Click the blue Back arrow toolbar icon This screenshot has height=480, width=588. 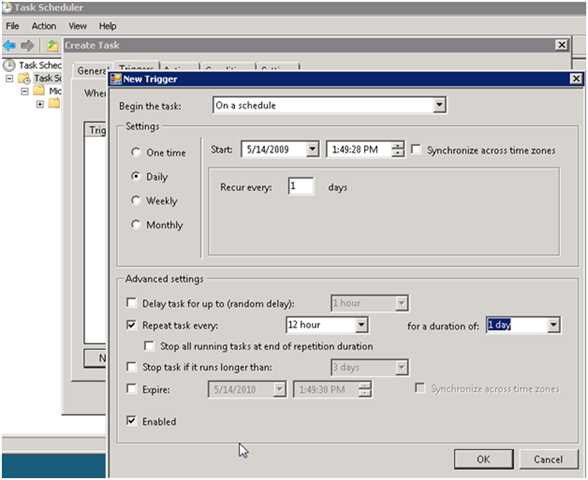pyautogui.click(x=9, y=46)
